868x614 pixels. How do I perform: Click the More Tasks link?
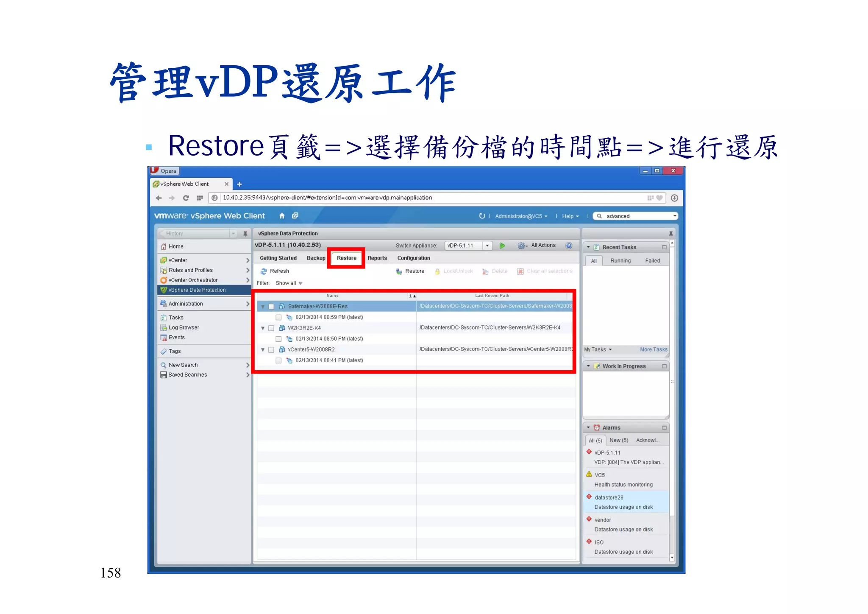click(654, 350)
